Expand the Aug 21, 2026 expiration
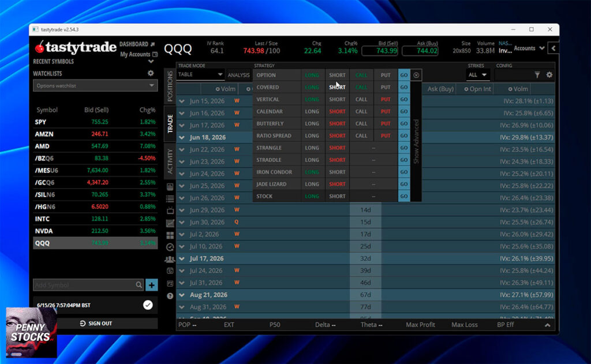This screenshot has height=364, width=591. point(182,295)
